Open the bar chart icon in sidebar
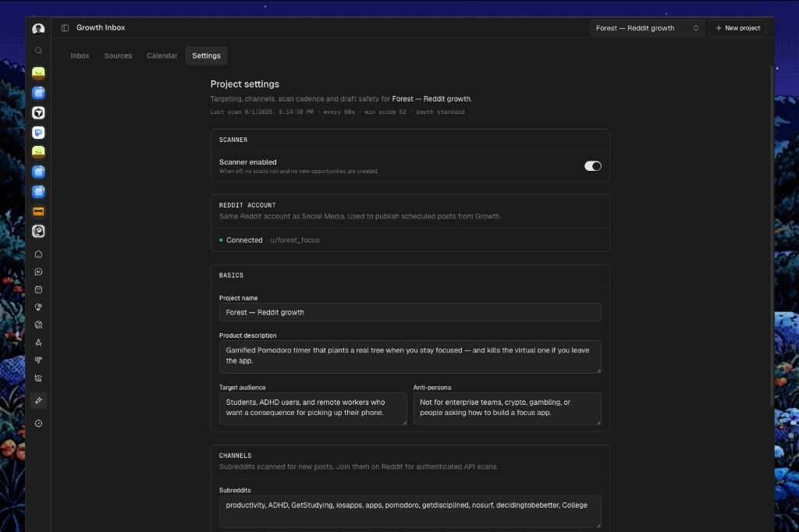Viewport: 799px width, 532px height. (x=38, y=378)
